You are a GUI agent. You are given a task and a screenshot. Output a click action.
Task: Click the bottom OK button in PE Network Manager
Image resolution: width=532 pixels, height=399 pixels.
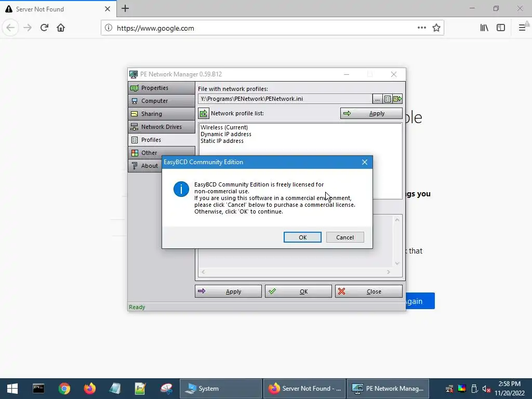298,291
